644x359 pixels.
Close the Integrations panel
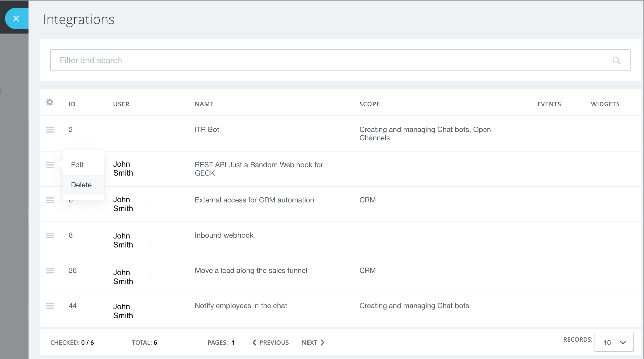(x=16, y=18)
